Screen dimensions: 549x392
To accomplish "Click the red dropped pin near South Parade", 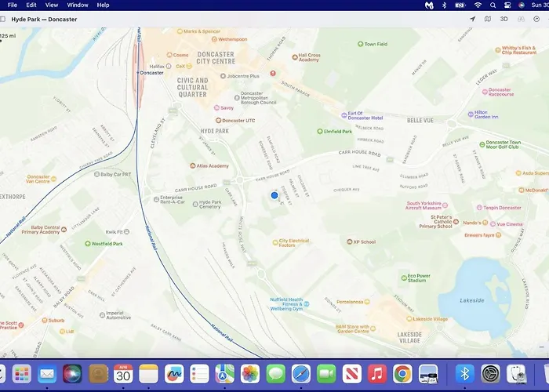I will (x=273, y=73).
